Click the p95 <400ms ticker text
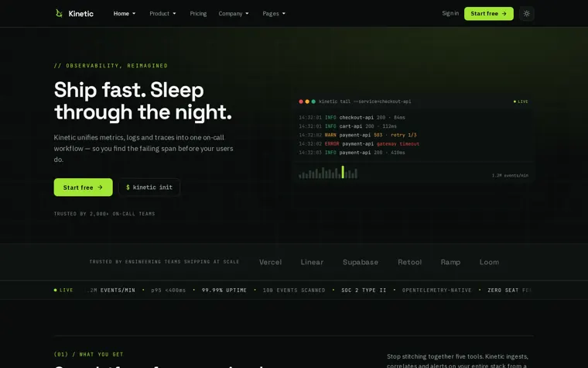 [169, 290]
